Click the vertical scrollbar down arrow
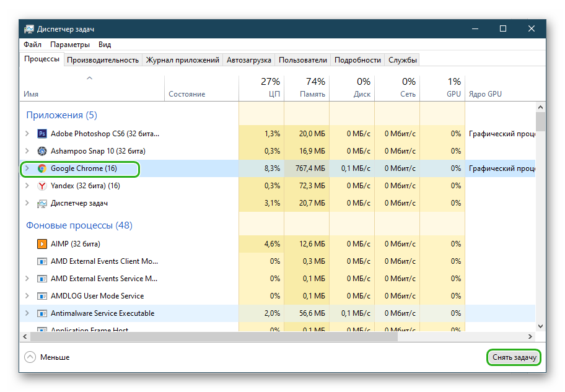The image size is (565, 392). 540,326
